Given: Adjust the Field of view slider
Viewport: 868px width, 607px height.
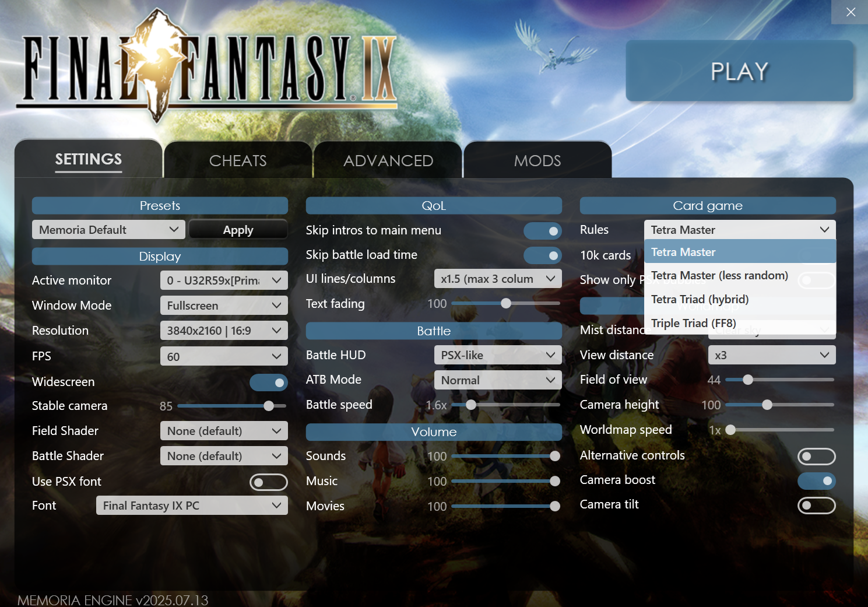Looking at the screenshot, I should (x=779, y=380).
